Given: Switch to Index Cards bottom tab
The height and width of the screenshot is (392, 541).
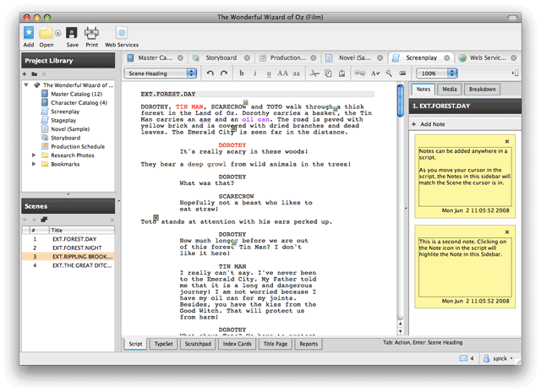Looking at the screenshot, I should point(237,344).
